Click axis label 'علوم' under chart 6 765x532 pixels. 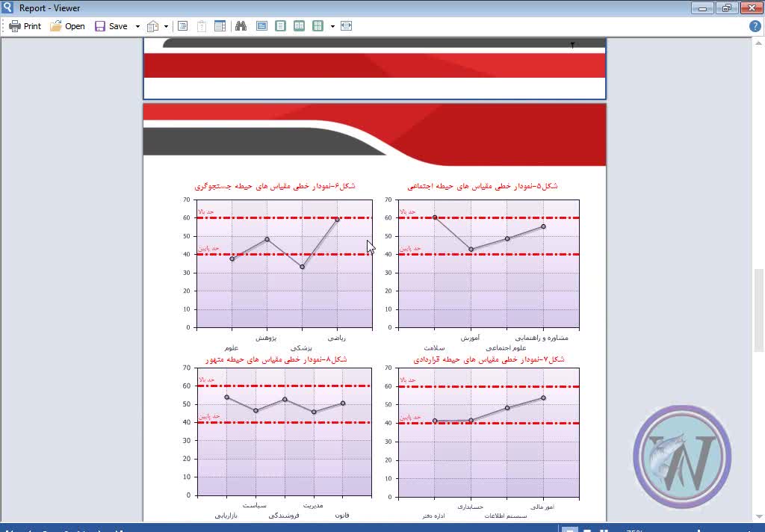232,348
